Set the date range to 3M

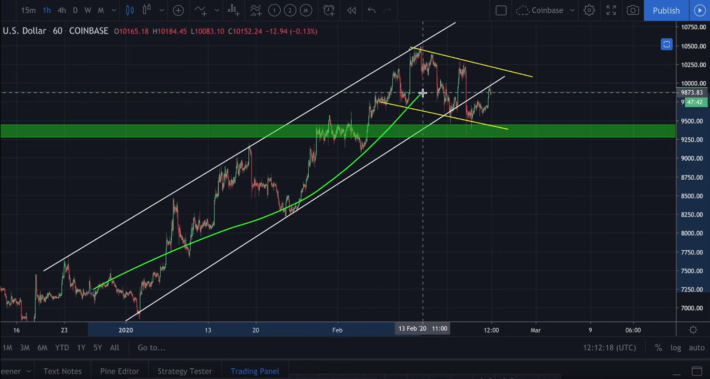tap(25, 348)
